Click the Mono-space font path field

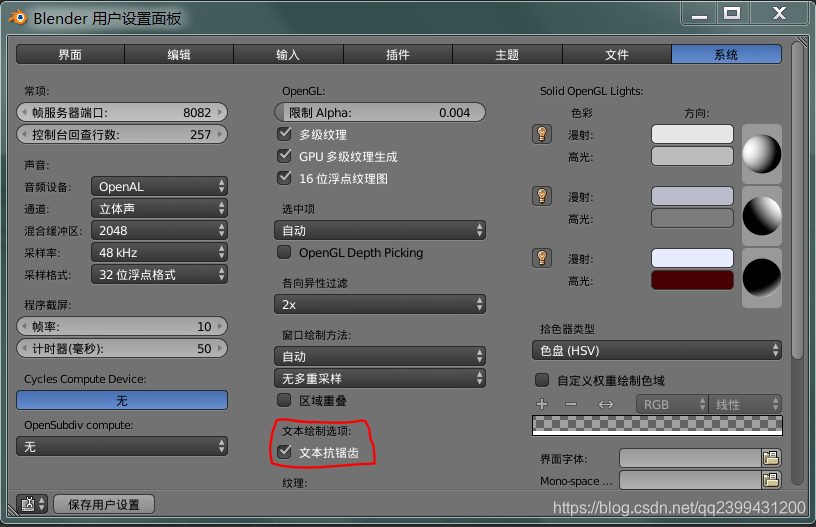(x=690, y=480)
